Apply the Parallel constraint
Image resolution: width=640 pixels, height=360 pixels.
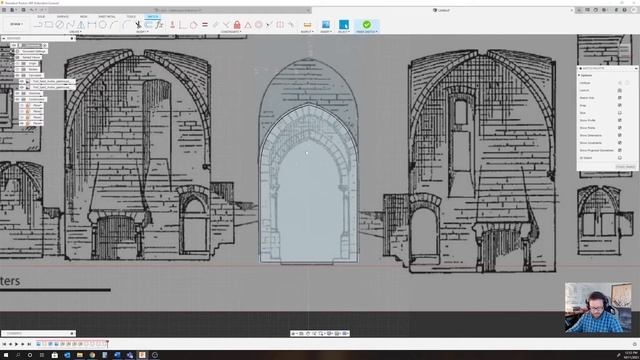point(215,25)
